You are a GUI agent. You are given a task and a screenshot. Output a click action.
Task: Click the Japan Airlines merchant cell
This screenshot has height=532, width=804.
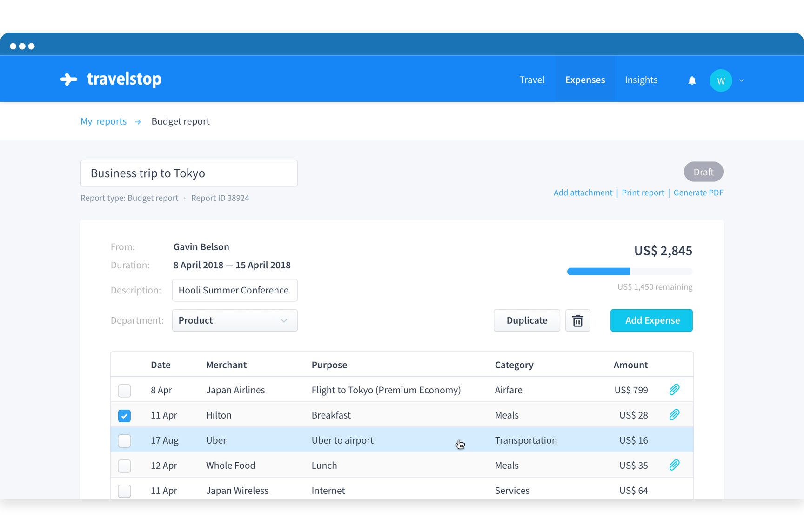click(x=235, y=390)
